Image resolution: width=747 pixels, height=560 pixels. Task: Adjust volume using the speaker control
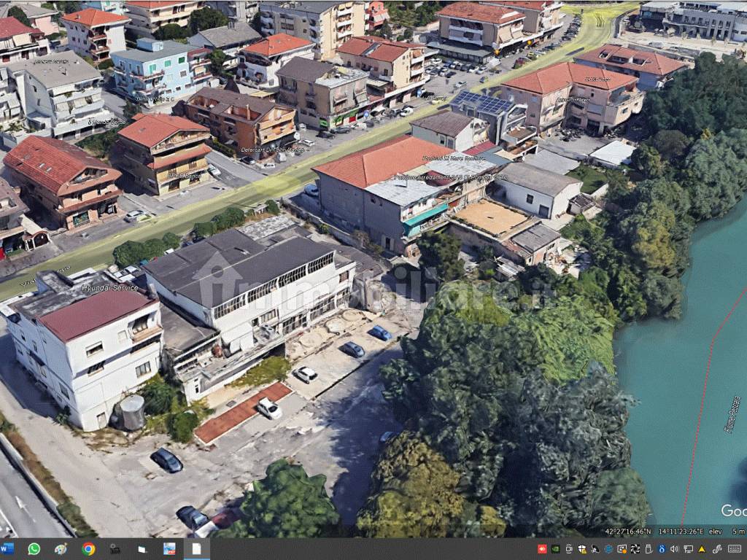click(673, 549)
